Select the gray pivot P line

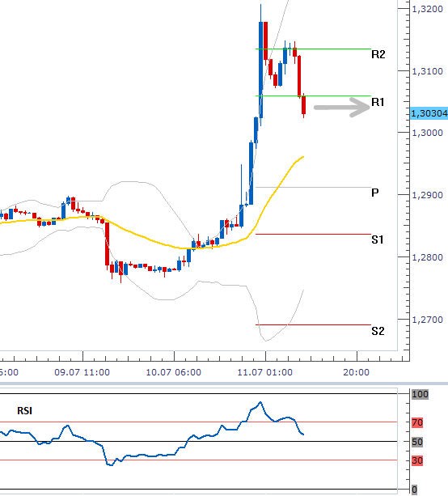point(313,187)
